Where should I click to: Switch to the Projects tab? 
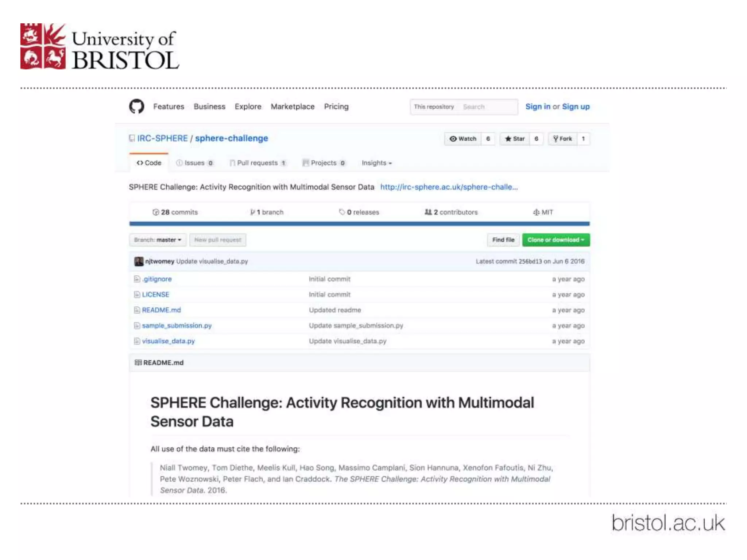pos(324,163)
